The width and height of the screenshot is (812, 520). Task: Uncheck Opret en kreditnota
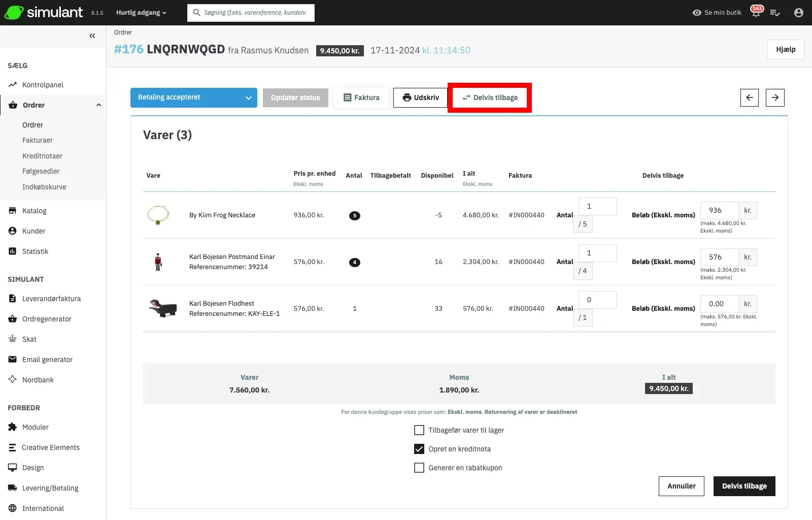point(419,449)
